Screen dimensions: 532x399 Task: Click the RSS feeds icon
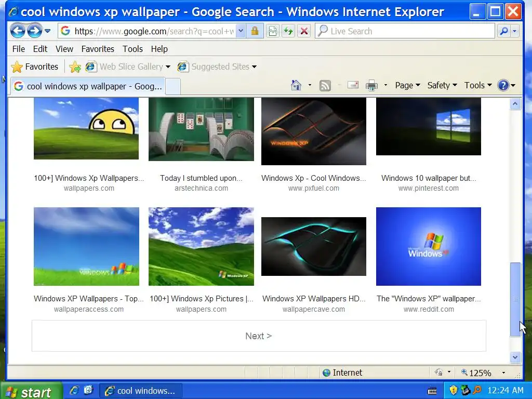325,86
